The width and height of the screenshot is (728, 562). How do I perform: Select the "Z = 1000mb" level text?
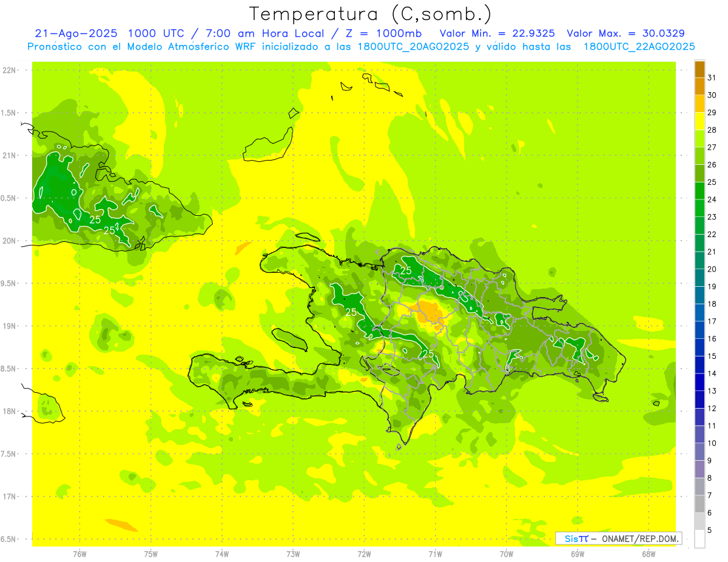tap(382, 33)
